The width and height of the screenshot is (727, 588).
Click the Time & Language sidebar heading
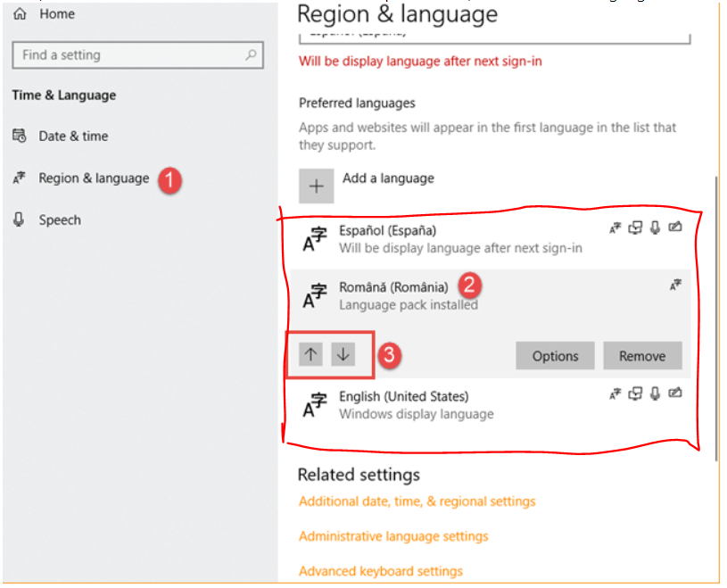coord(64,95)
